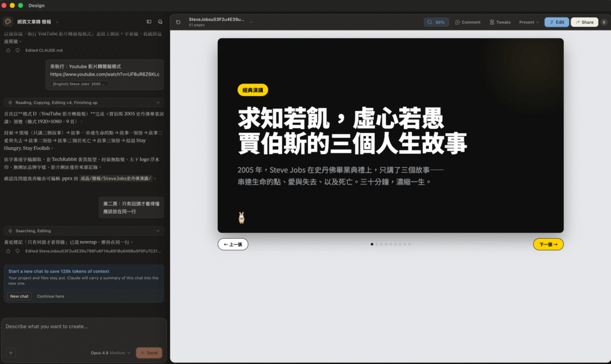Click the Design app title in title bar
Screen dimensions: 611x364
[36, 5]
